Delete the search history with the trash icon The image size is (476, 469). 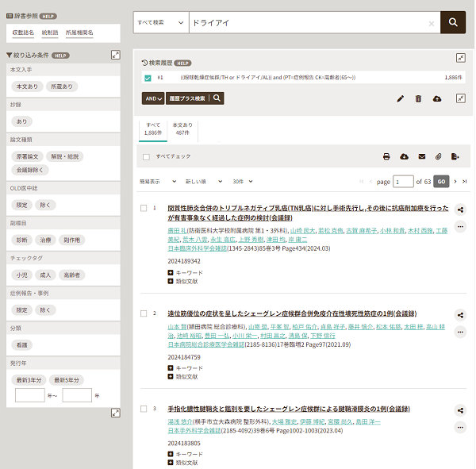click(418, 98)
